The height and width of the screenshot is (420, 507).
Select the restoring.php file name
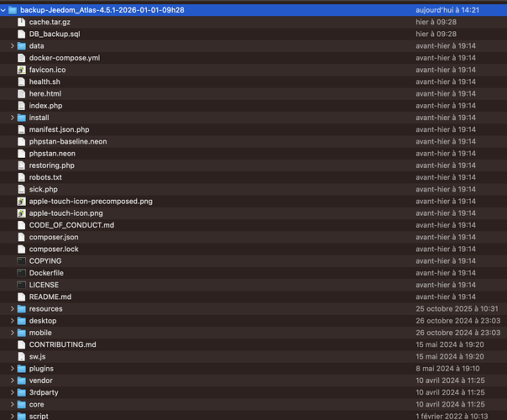coord(52,165)
